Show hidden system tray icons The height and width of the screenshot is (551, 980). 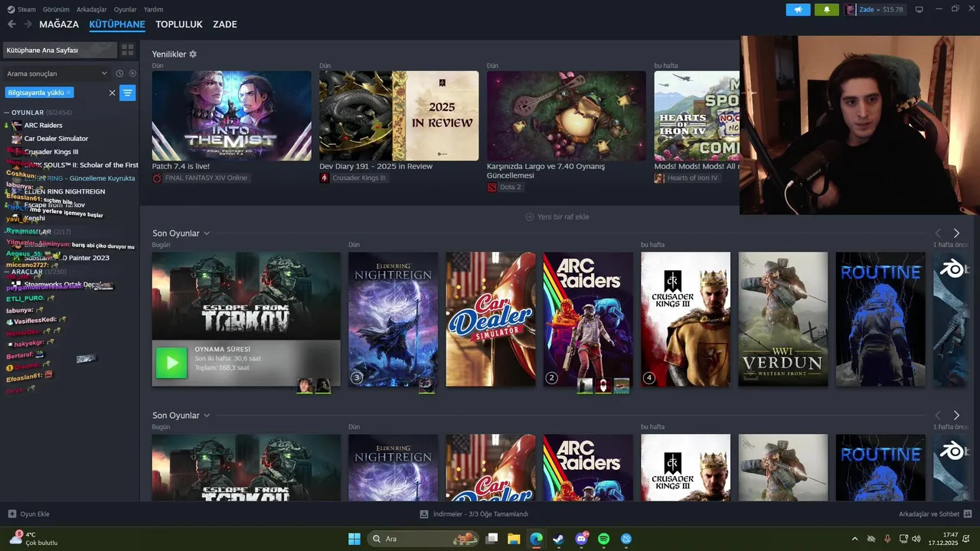tap(854, 539)
